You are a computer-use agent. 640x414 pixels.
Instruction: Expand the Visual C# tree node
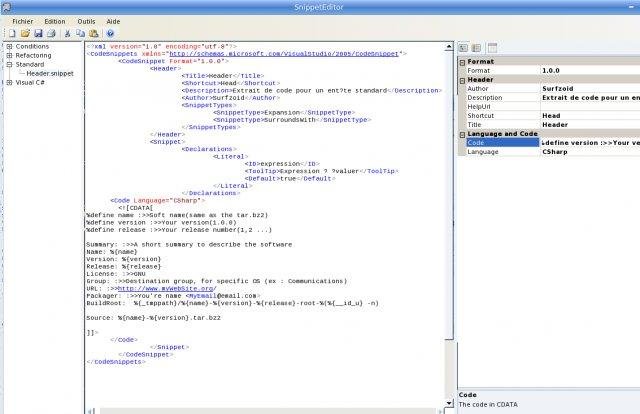point(9,82)
